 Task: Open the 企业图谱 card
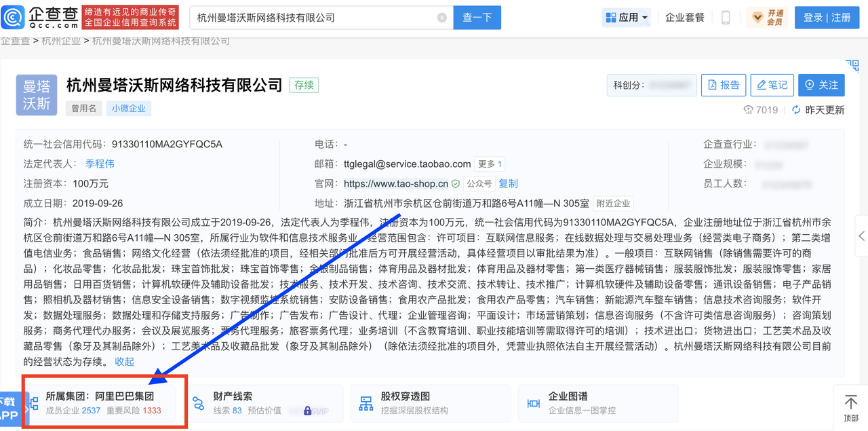[598, 403]
